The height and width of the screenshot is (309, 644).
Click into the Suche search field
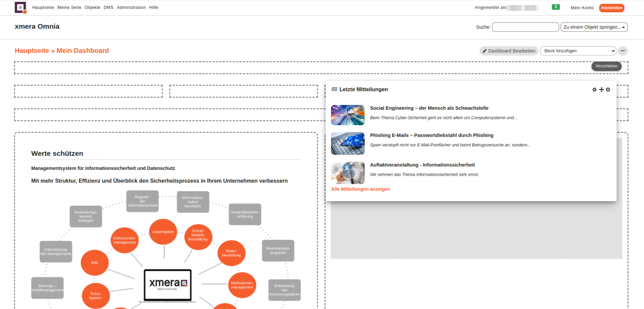click(525, 27)
